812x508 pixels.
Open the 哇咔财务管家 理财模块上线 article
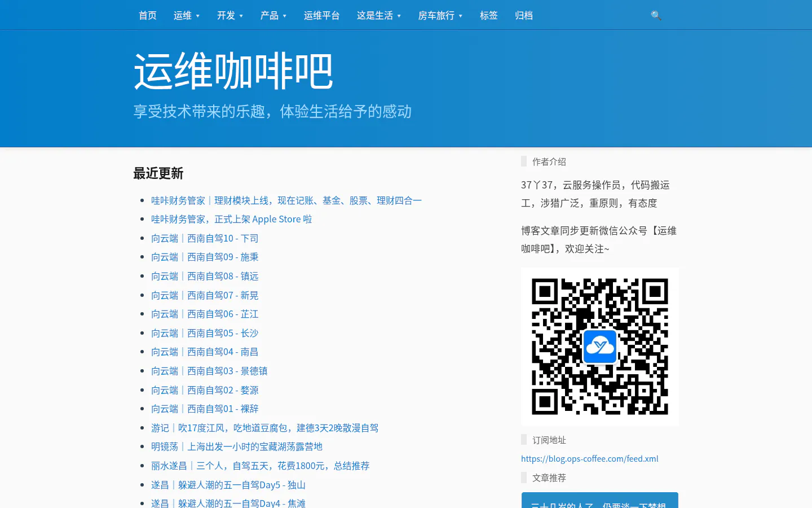[x=286, y=200]
